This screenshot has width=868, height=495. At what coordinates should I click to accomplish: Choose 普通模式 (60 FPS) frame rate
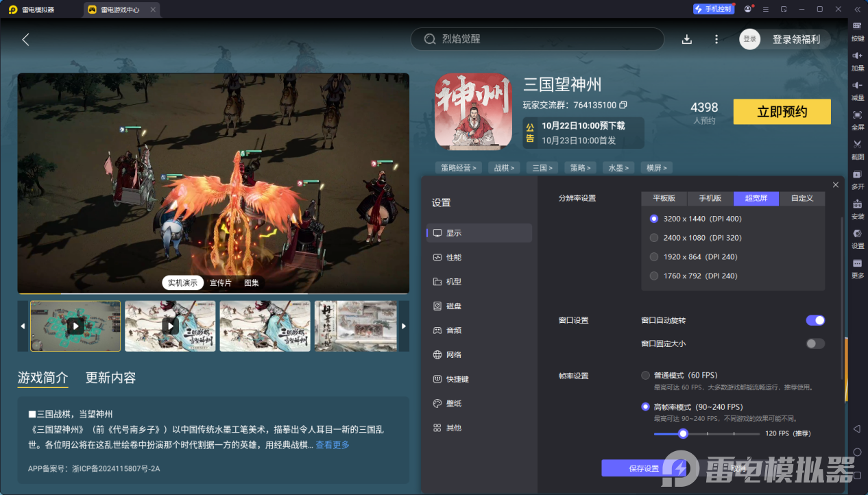645,375
